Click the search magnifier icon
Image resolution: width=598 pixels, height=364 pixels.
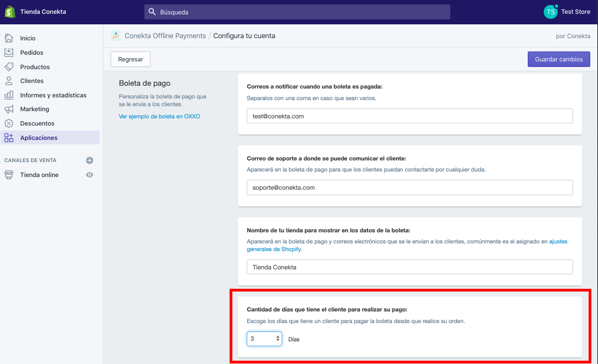coord(152,12)
